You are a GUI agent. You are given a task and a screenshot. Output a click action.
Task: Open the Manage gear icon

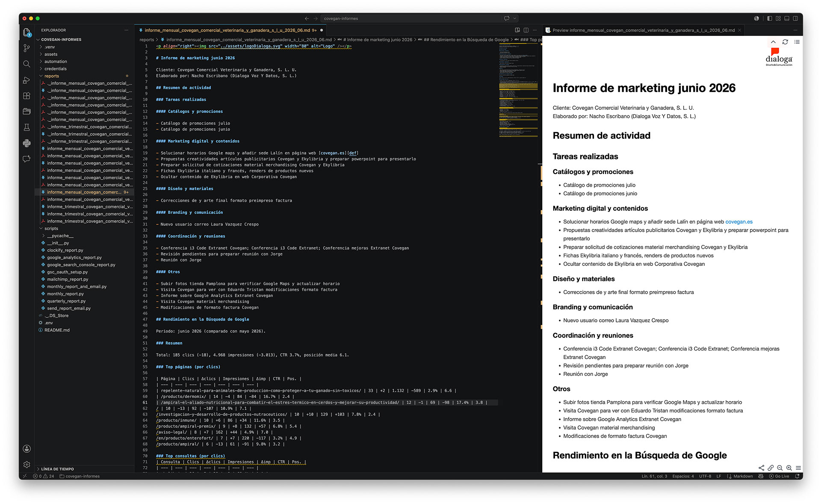click(27, 464)
